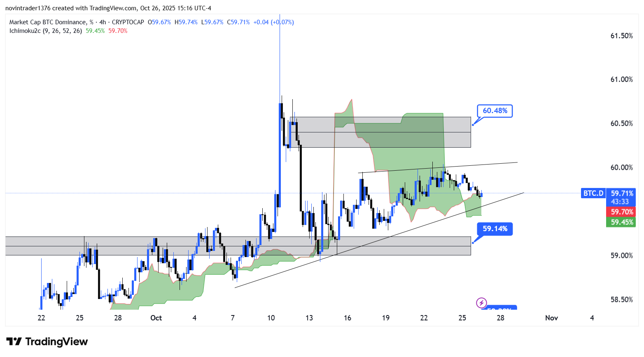Click the Oct label on time axis
This screenshot has height=357, width=644.
pos(156,318)
